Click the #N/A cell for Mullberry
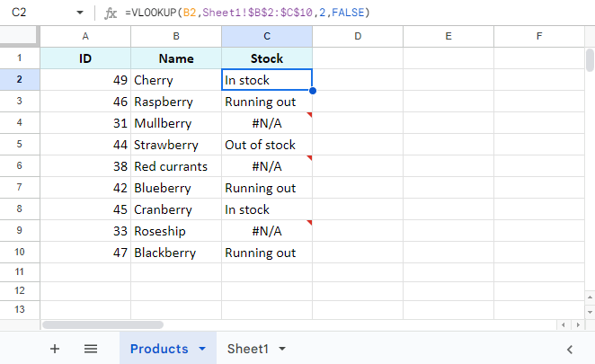595x364 pixels. pyautogui.click(x=267, y=123)
